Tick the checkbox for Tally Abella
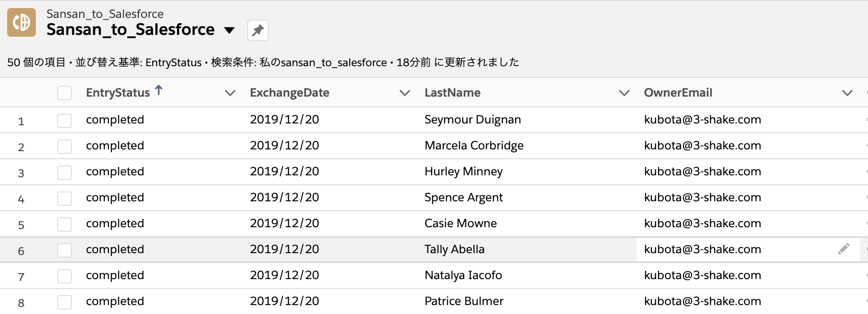Image resolution: width=868 pixels, height=314 pixels. (64, 250)
